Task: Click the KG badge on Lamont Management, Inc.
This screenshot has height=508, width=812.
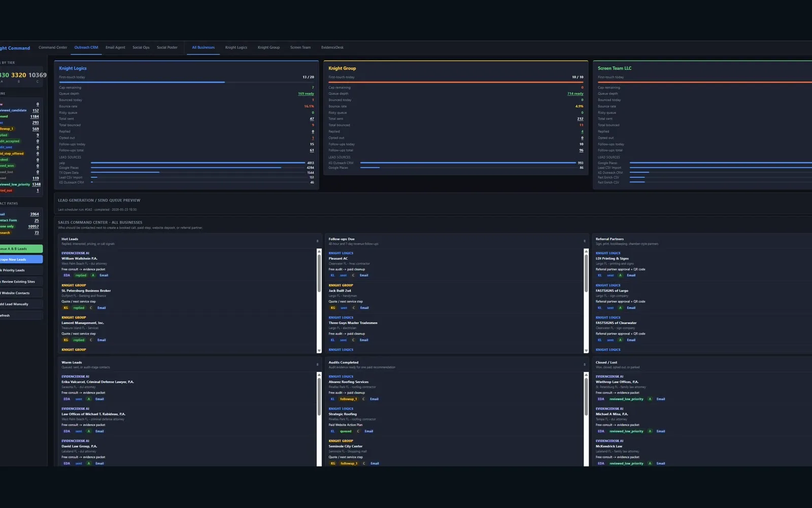Action: [x=65, y=340]
